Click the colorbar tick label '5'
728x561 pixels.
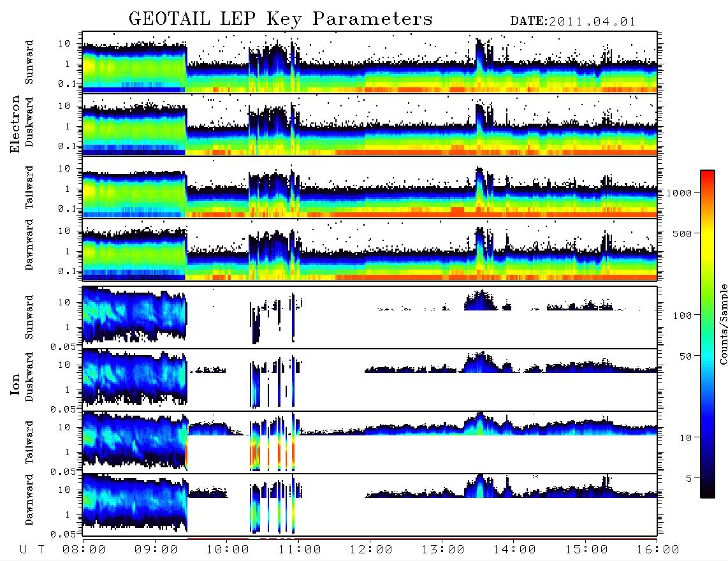(689, 478)
